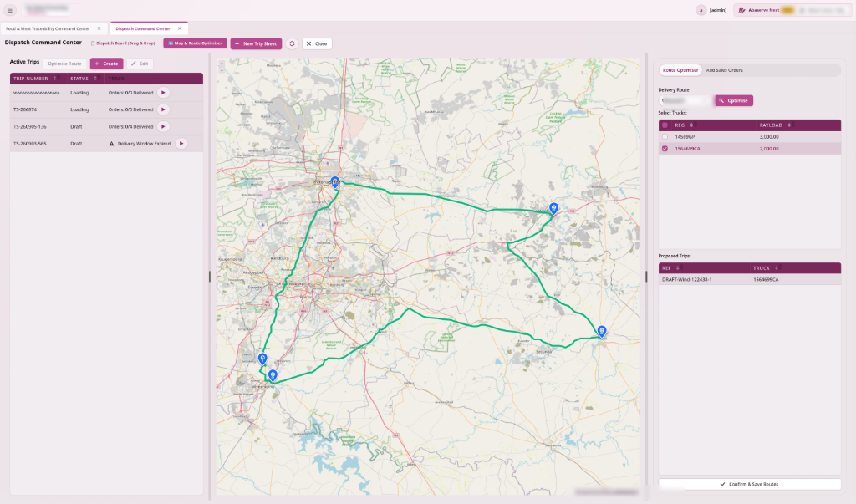This screenshot has height=504, width=856.
Task: Play track for trip TS-266874
Action: pyautogui.click(x=163, y=109)
